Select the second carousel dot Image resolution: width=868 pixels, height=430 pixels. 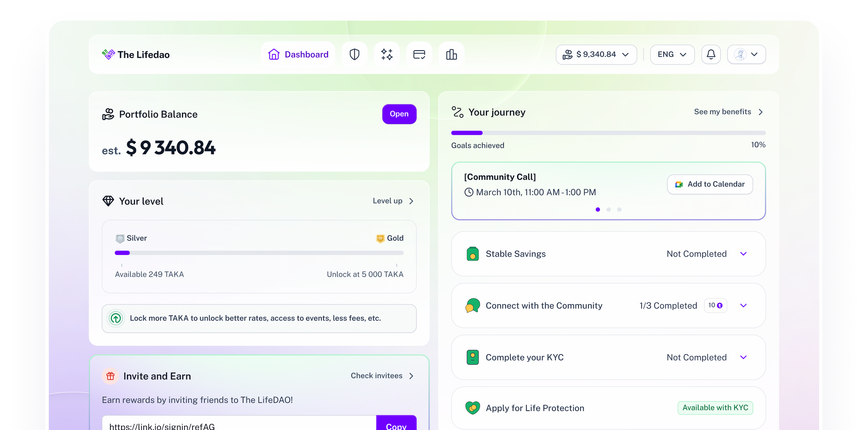tap(609, 209)
